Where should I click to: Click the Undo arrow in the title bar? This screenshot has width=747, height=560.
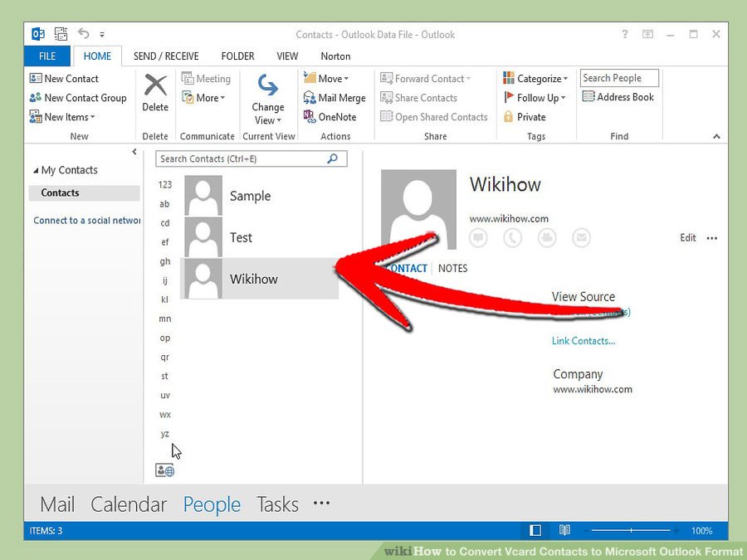83,34
